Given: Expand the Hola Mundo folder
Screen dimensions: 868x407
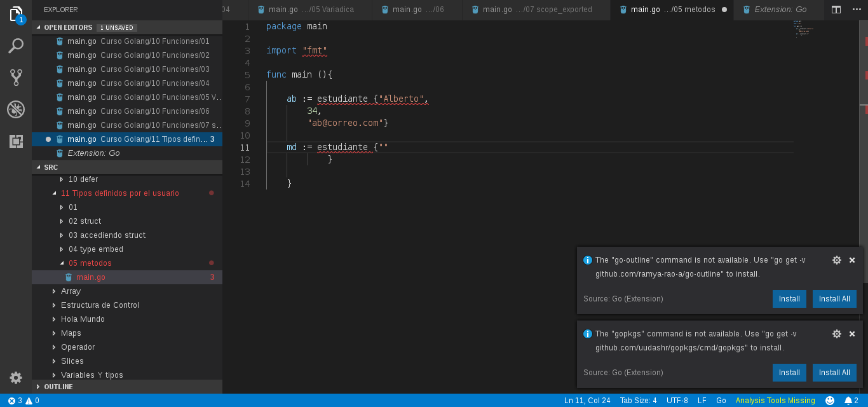Looking at the screenshot, I should [x=54, y=319].
